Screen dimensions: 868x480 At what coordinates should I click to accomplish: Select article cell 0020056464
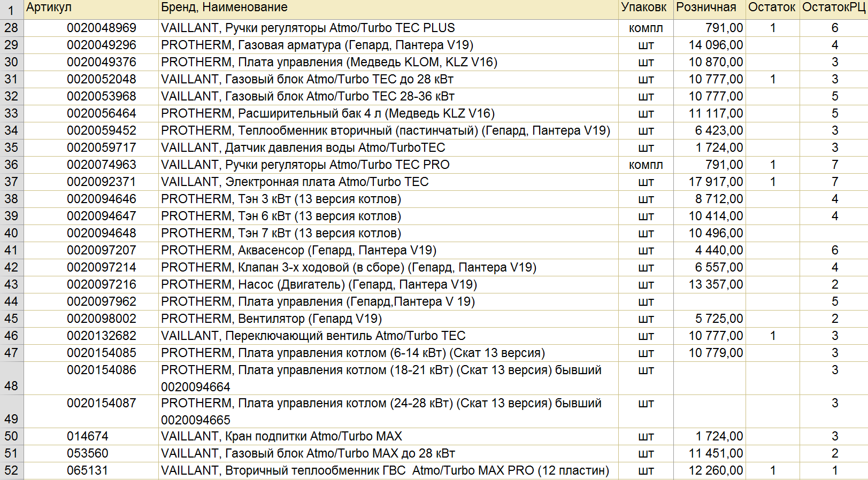91,113
